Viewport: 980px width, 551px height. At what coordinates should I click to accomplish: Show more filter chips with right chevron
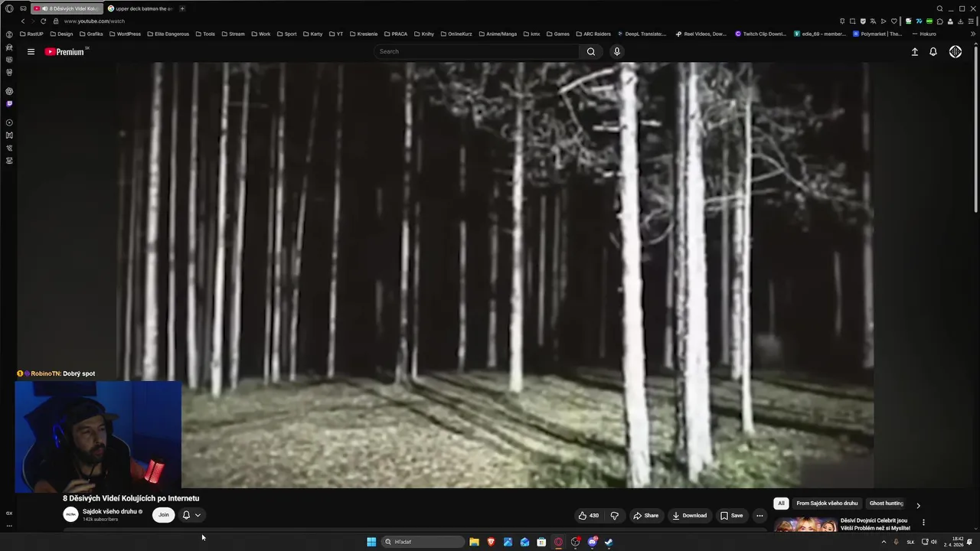918,505
